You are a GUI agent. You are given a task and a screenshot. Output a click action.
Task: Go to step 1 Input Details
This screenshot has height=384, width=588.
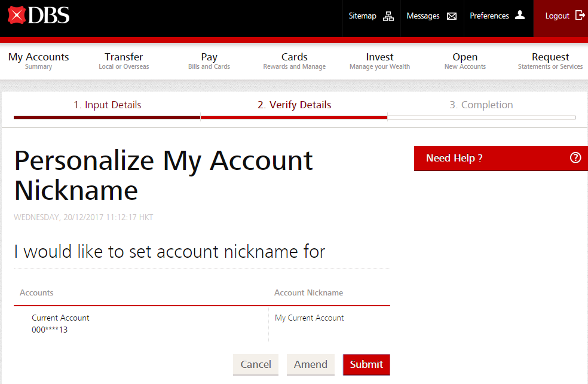click(x=108, y=105)
